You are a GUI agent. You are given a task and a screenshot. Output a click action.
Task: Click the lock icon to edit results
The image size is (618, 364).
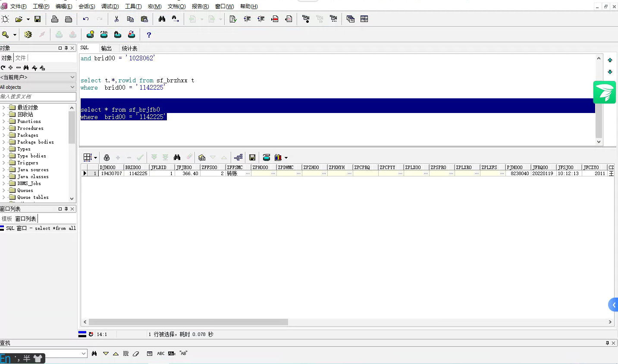coord(107,157)
